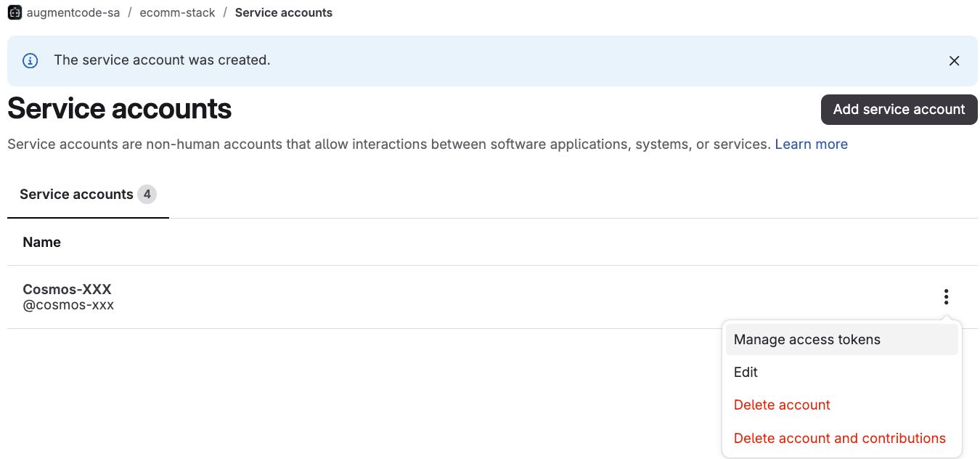Choose Manage access tokens from menu
This screenshot has height=459, width=980.
(842, 339)
